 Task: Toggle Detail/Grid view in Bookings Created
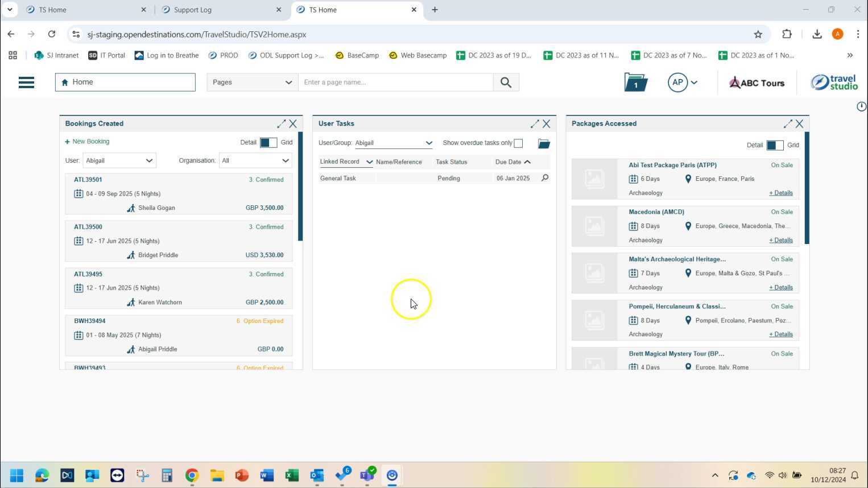click(x=268, y=143)
